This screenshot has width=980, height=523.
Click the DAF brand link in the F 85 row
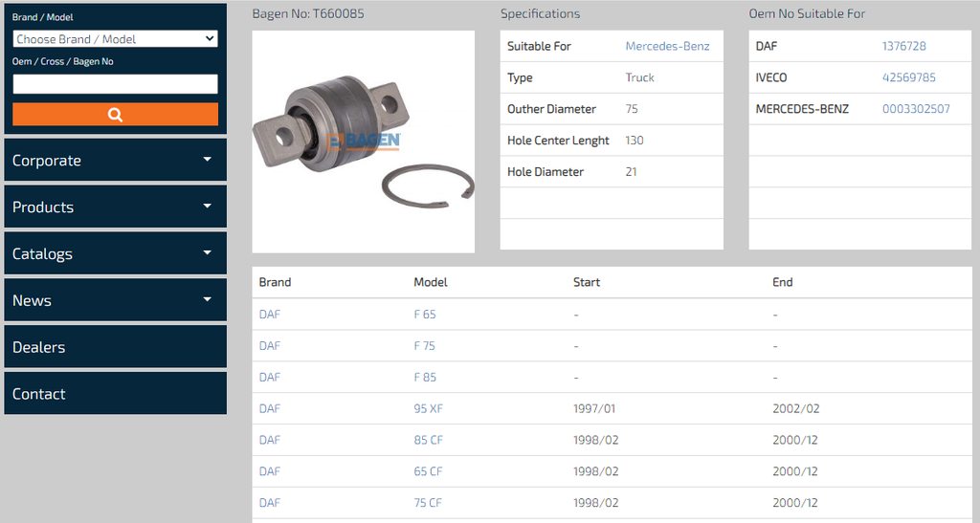[269, 377]
